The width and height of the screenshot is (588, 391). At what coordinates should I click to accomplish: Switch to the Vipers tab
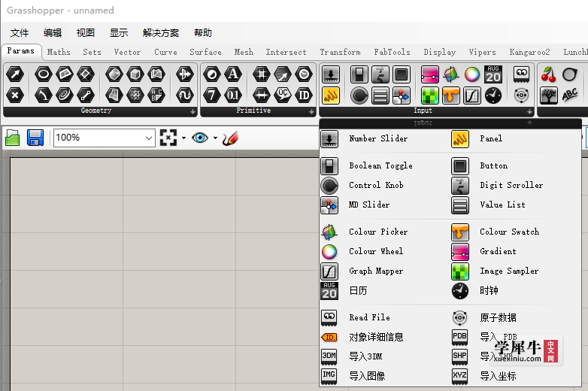pyautogui.click(x=482, y=52)
